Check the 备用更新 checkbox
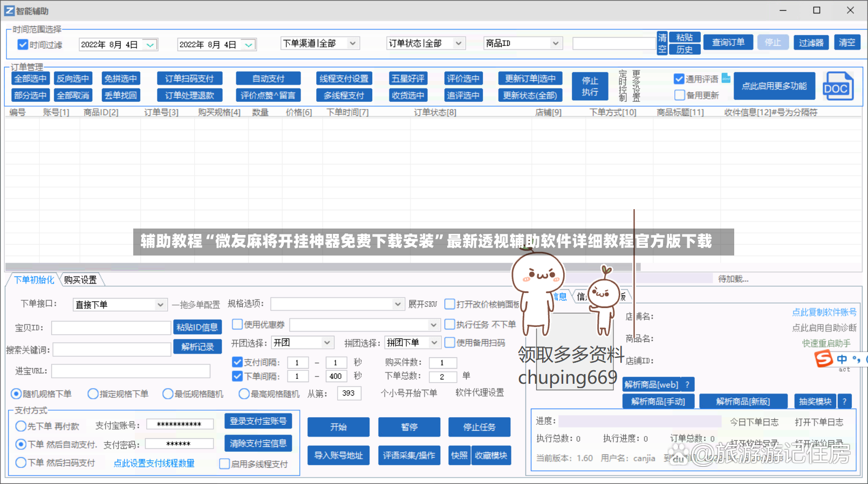Image resolution: width=868 pixels, height=484 pixels. coord(680,95)
